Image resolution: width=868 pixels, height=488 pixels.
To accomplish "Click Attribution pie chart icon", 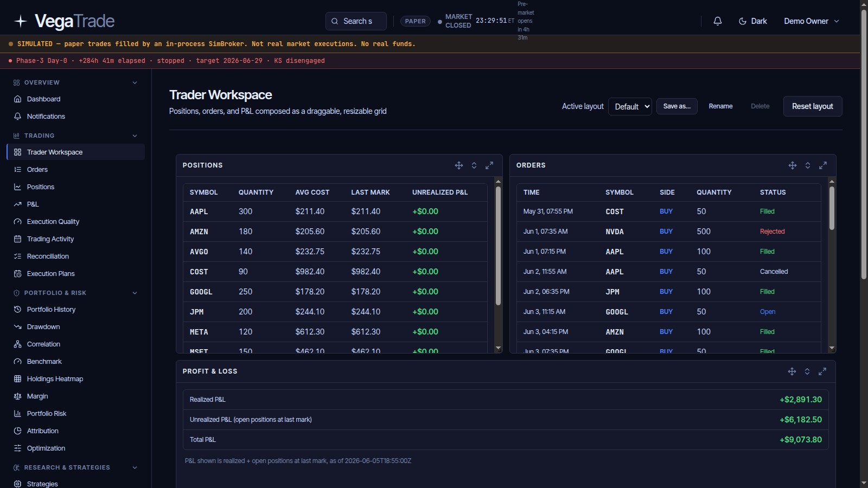I will pos(17,431).
